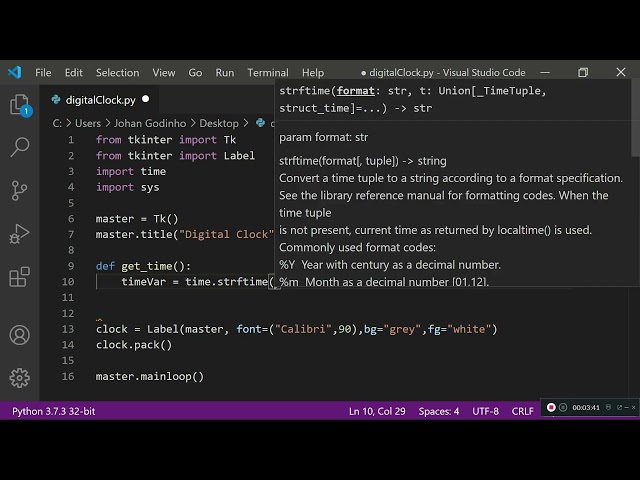Click 'import time' on line 3
The height and width of the screenshot is (480, 640).
point(131,171)
